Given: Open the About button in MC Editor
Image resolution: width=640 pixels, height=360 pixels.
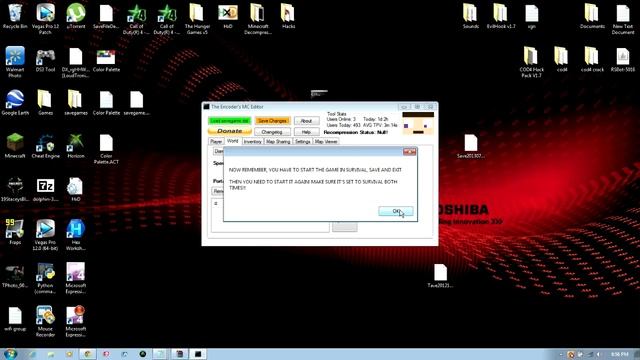Looking at the screenshot, I should click(x=306, y=121).
